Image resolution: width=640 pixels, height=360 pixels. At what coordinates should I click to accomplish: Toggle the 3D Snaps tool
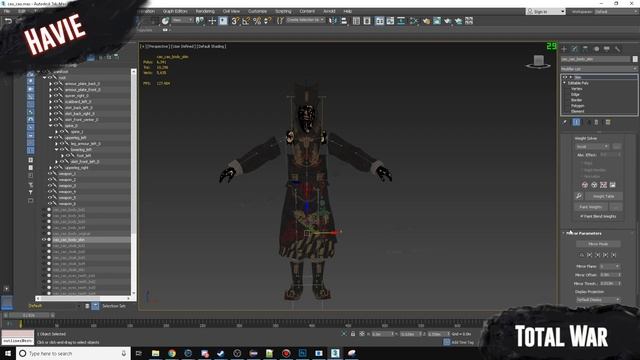coord(236,21)
